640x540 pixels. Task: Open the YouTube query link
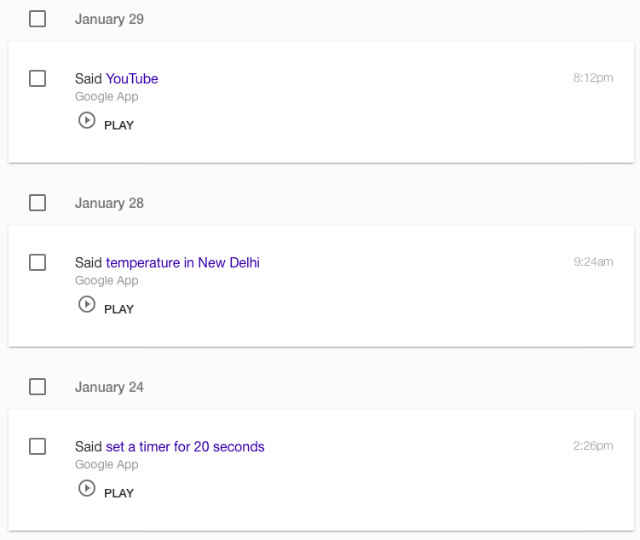[132, 78]
